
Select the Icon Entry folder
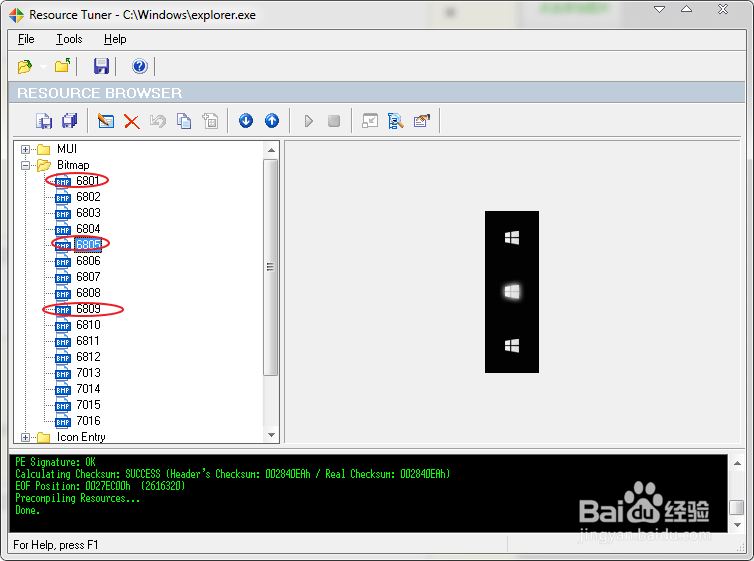click(81, 437)
